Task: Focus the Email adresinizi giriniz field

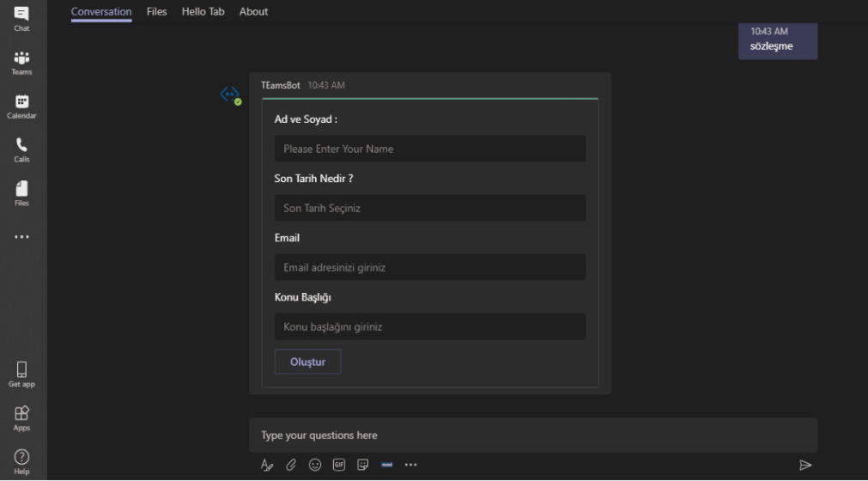Action: point(430,267)
